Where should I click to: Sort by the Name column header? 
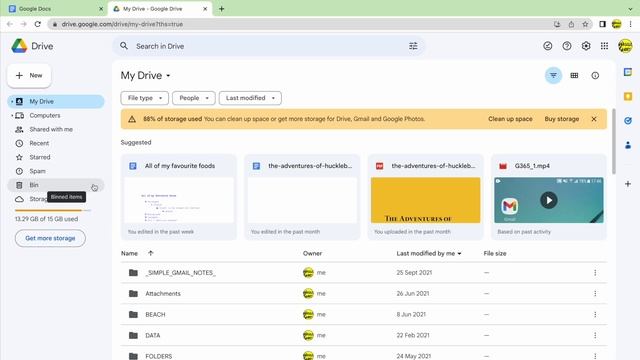129,253
